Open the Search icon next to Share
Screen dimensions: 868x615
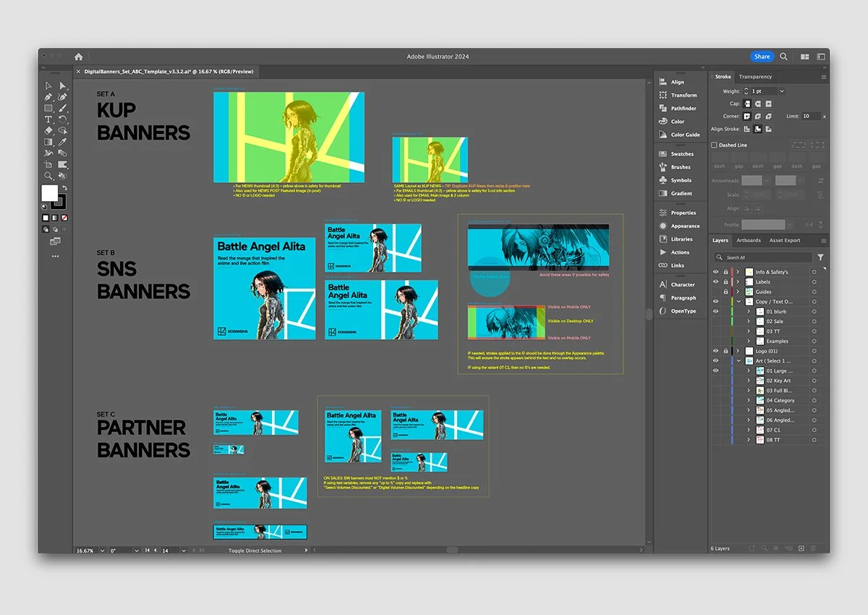tap(783, 56)
